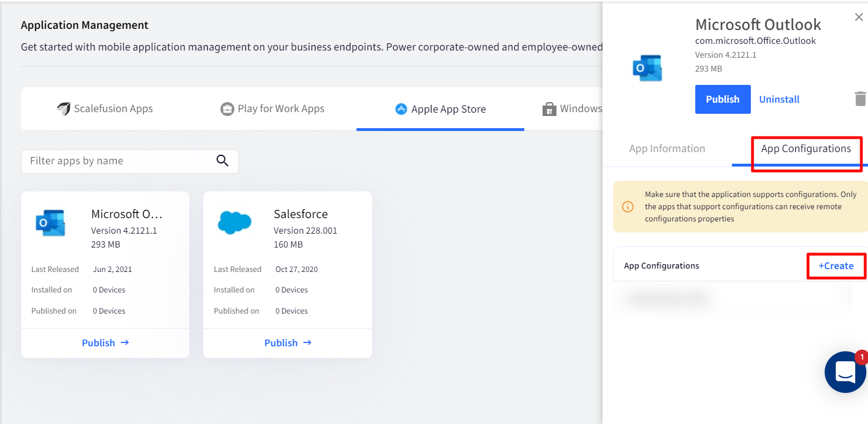868x424 pixels.
Task: Click the Play for Work briefcase icon
Action: pyautogui.click(x=227, y=109)
